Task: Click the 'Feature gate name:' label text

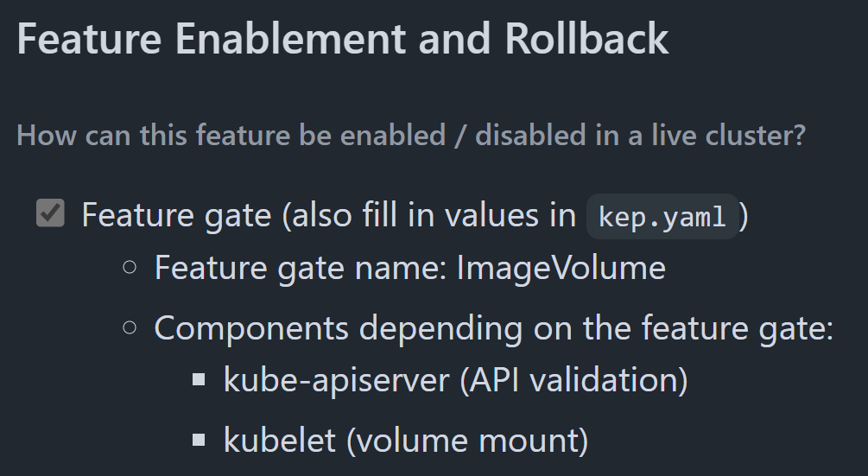Action: coord(301,269)
